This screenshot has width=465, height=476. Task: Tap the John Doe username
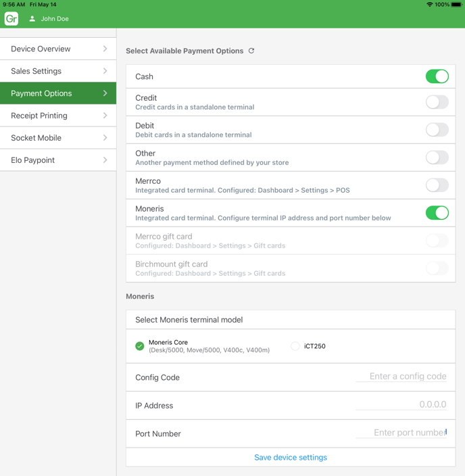pos(55,19)
